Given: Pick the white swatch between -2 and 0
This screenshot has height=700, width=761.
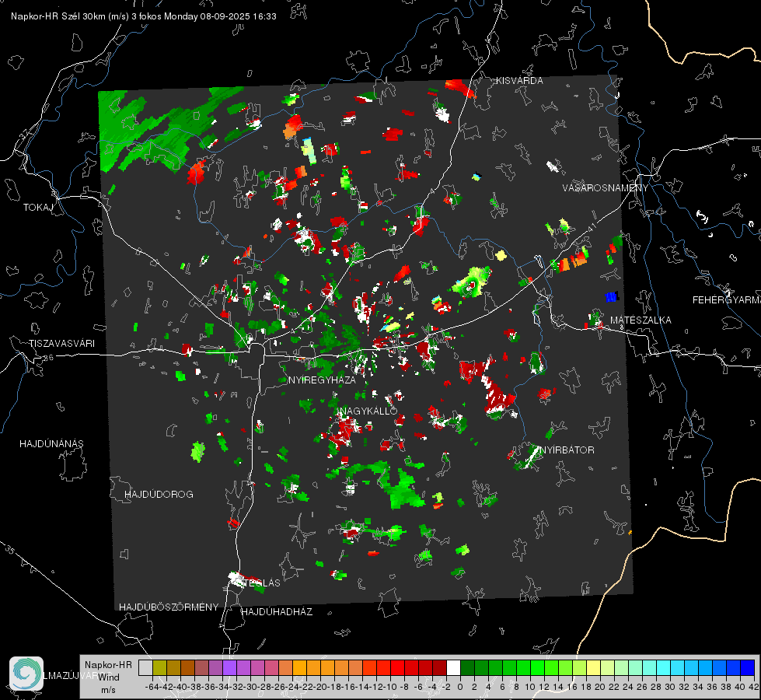Looking at the screenshot, I should 453,667.
